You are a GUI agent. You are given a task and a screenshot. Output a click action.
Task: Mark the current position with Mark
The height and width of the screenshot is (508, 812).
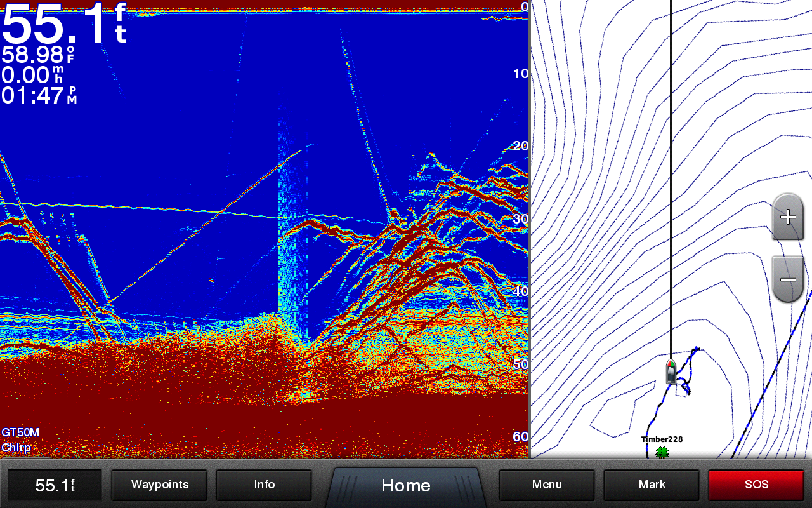[651, 485]
